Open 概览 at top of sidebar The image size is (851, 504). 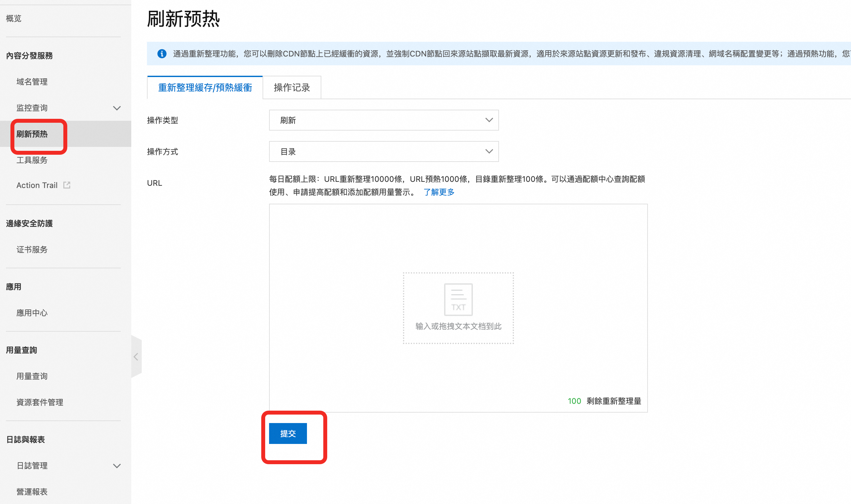click(x=14, y=18)
